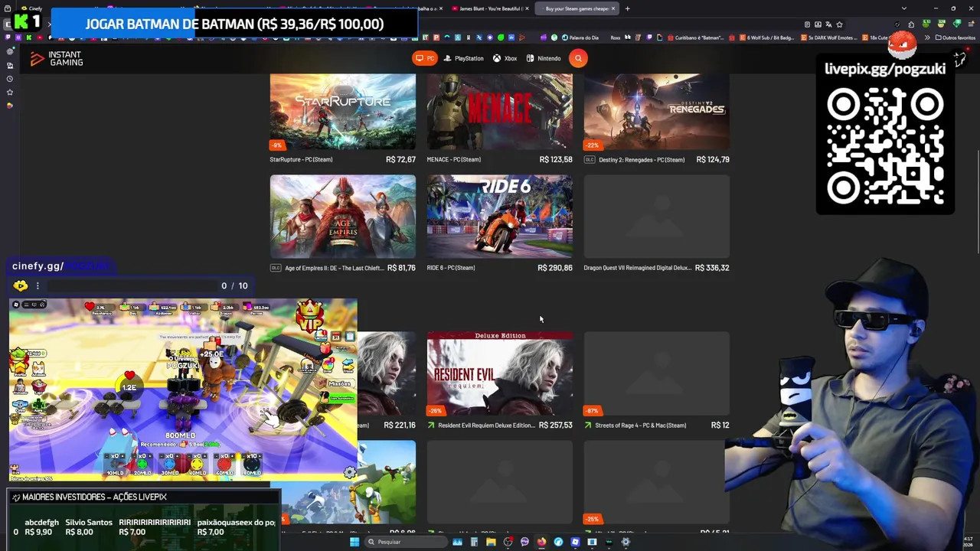Open the AI chatbot sidebar icon
This screenshot has height=551, width=980.
tap(9, 51)
